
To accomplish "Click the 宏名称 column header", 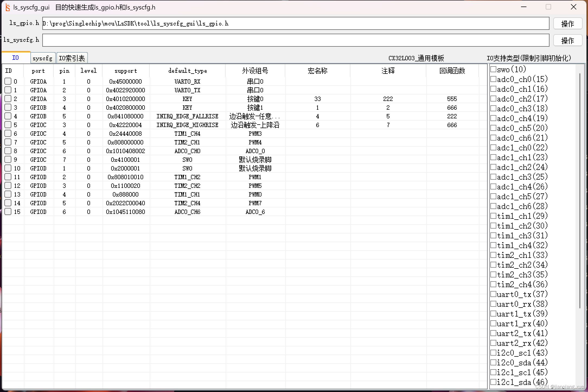I will click(x=318, y=71).
